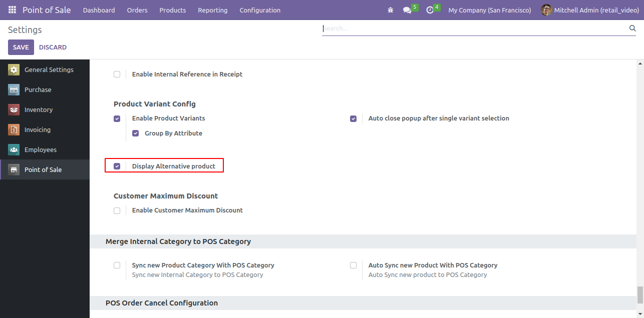Check Auto Sync new Product With POS Category
Viewport: 644px width, 318px height.
pyautogui.click(x=353, y=265)
